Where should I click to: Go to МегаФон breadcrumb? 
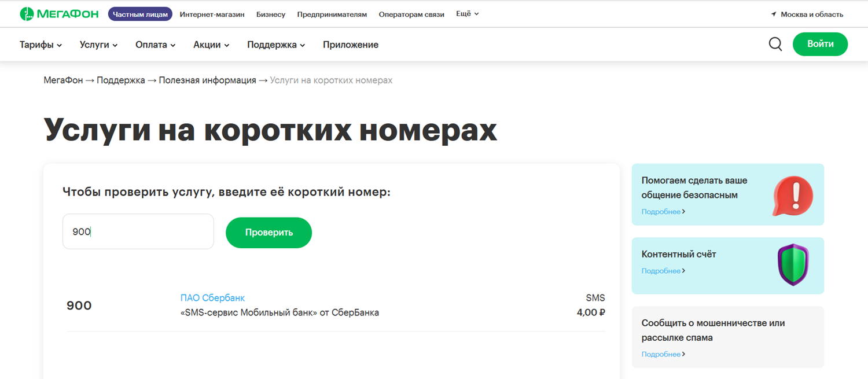click(x=63, y=80)
